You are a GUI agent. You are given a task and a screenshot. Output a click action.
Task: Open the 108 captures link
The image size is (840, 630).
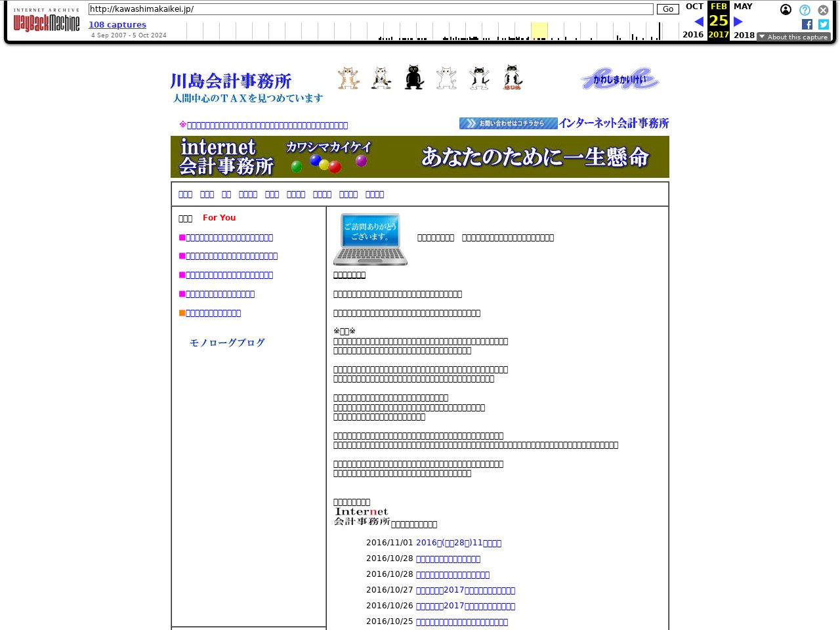[117, 25]
